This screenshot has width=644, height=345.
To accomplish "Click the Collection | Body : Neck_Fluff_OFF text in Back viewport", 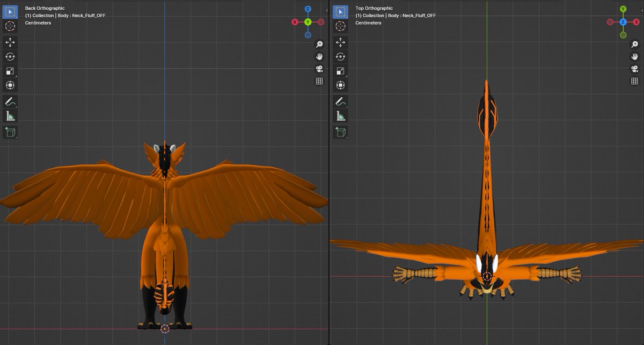I will (x=65, y=16).
